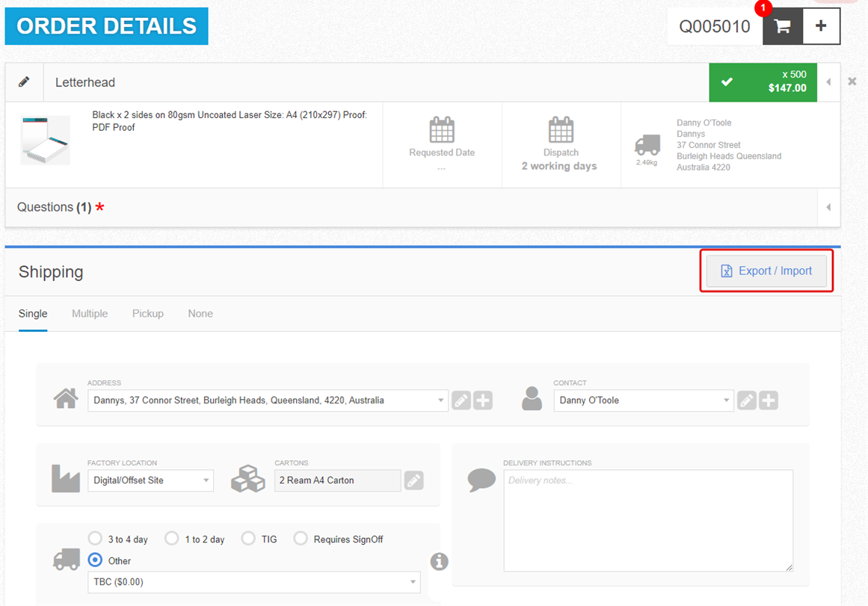Switch to the Pickup tab
868x606 pixels.
pyautogui.click(x=148, y=314)
